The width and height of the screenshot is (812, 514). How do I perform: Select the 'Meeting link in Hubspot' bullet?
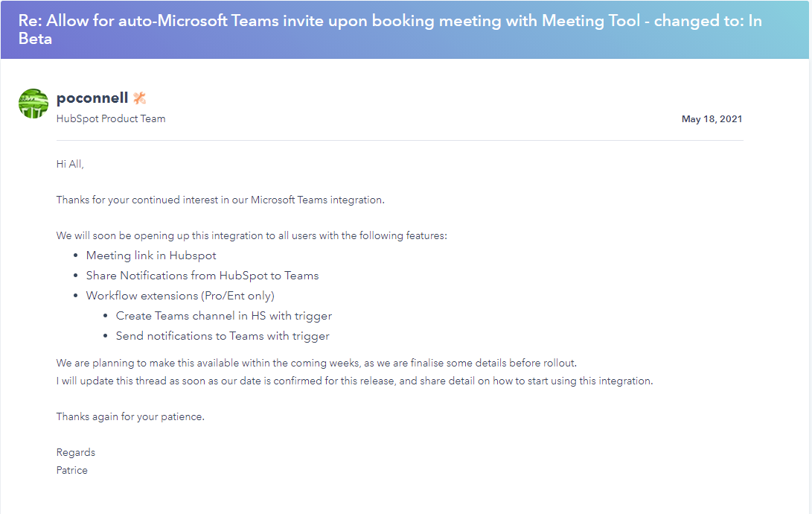pyautogui.click(x=151, y=256)
